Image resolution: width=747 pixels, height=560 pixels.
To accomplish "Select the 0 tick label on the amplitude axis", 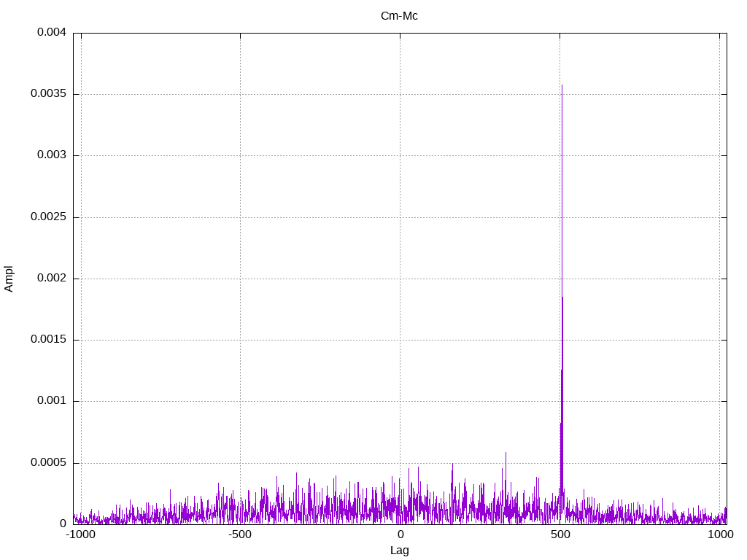I will (63, 524).
